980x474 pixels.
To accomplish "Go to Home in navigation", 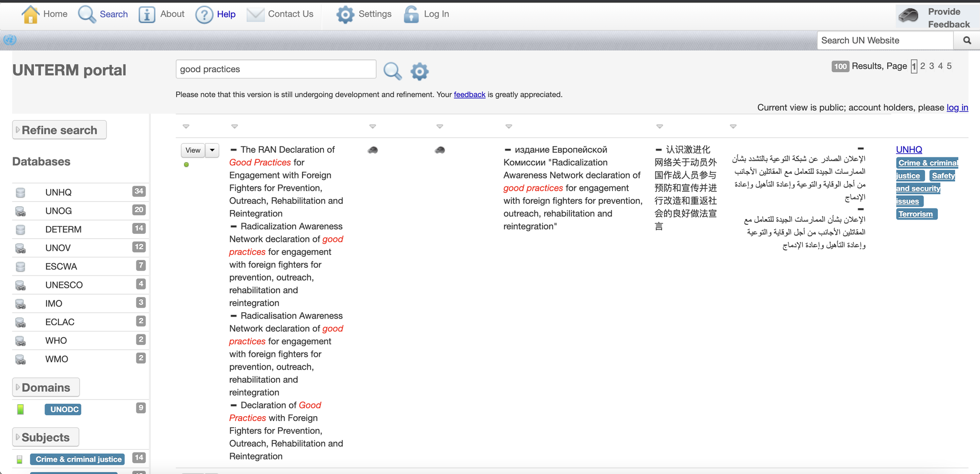I will [x=56, y=14].
